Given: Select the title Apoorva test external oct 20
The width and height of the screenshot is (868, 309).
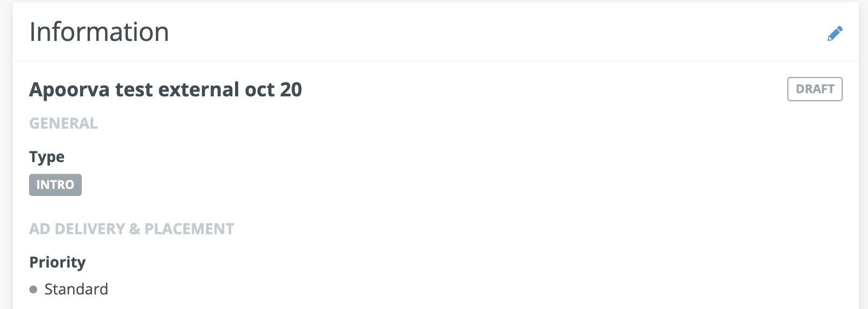Looking at the screenshot, I should [x=166, y=89].
